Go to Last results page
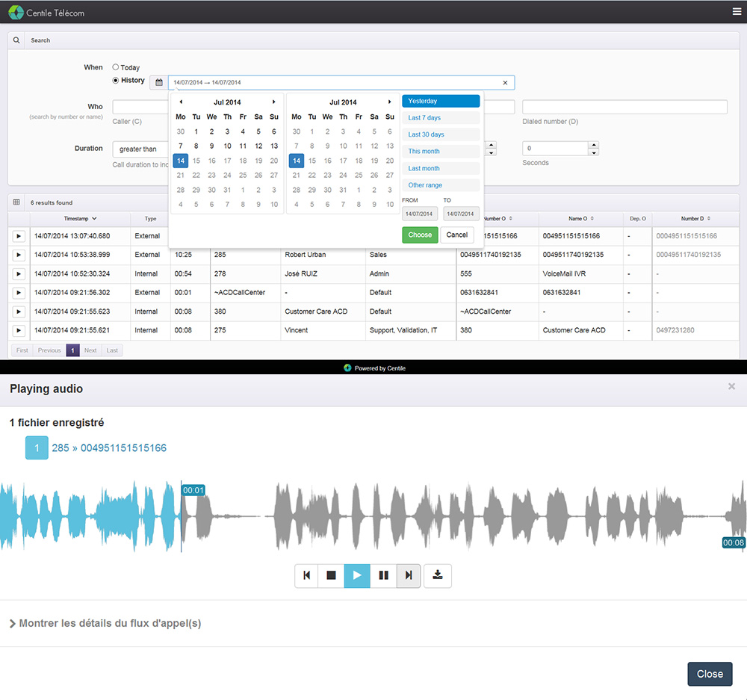This screenshot has width=747, height=700. [x=112, y=350]
